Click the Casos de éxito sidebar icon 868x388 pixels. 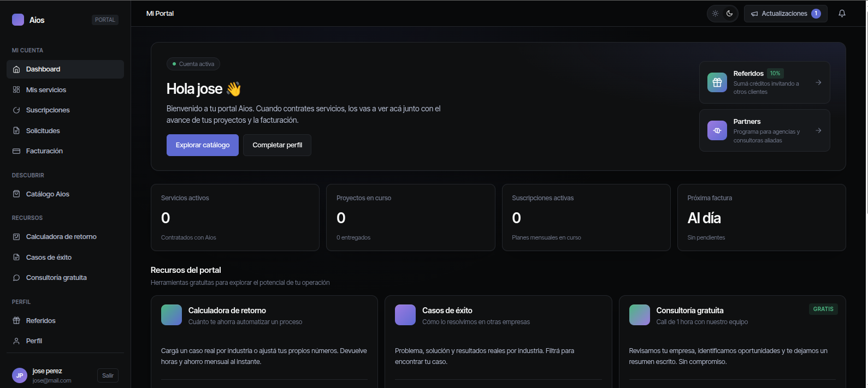16,257
